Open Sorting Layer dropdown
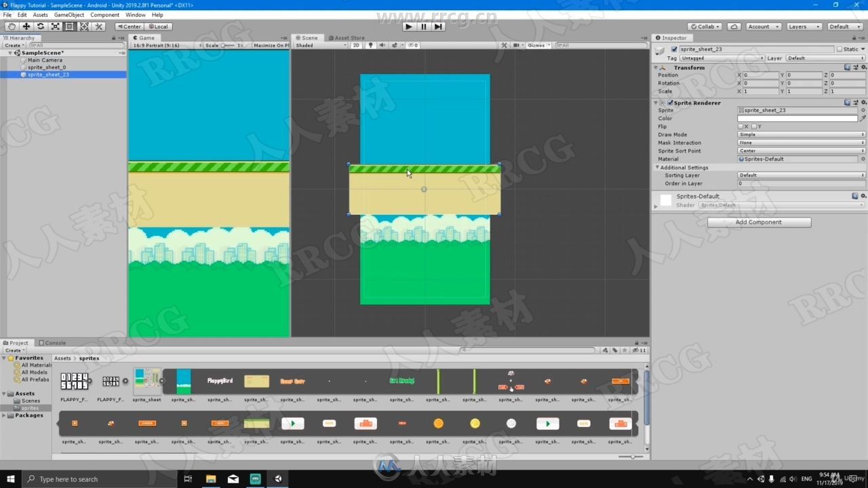868x488 pixels. [802, 175]
